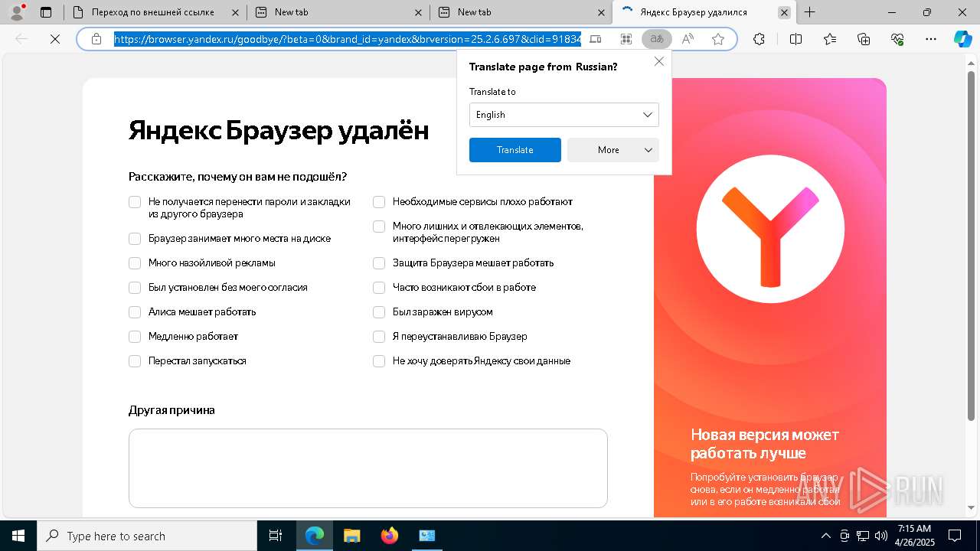Open the Extensions puzzle icon
980x551 pixels.
759,39
